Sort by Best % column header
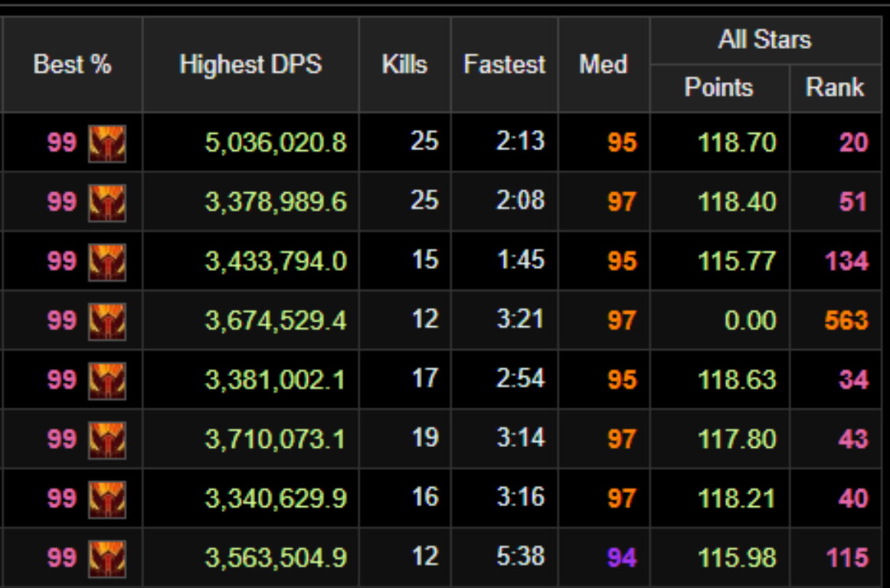This screenshot has height=588, width=890. click(72, 64)
